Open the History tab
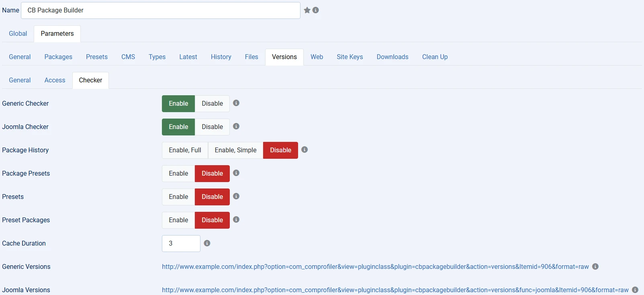 [221, 57]
